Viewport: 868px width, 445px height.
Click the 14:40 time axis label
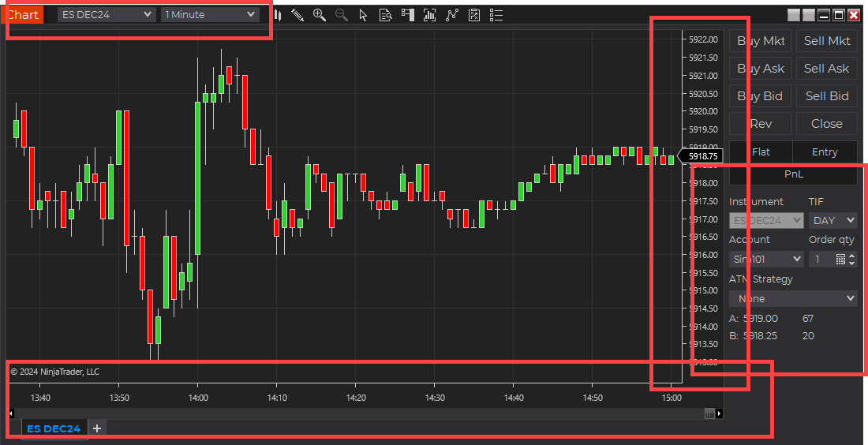[513, 398]
